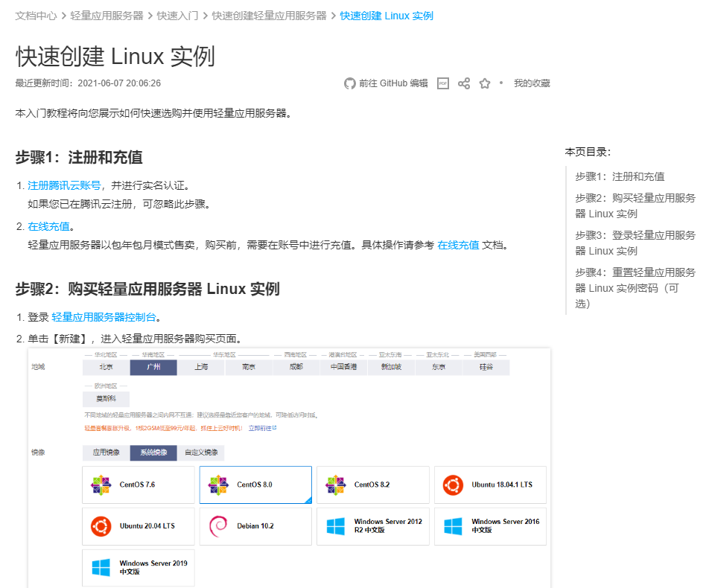This screenshot has height=588, width=709.
Task: Select 中国香港 region button
Action: point(343,367)
